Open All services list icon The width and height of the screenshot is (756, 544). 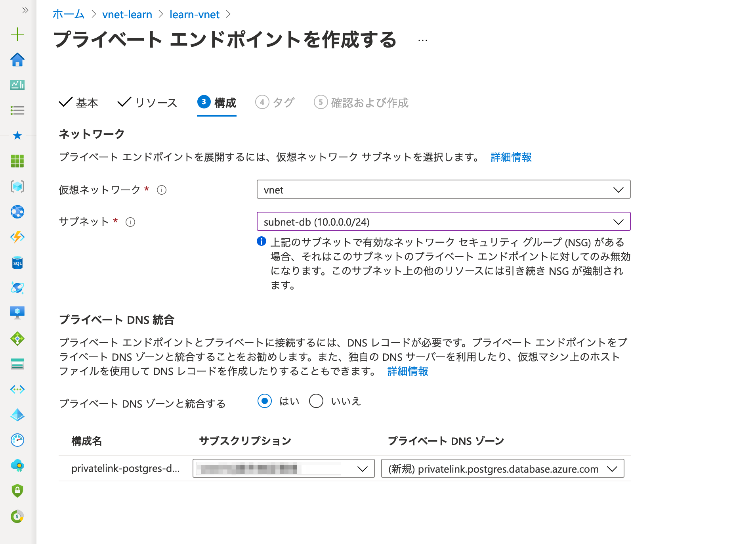click(17, 110)
